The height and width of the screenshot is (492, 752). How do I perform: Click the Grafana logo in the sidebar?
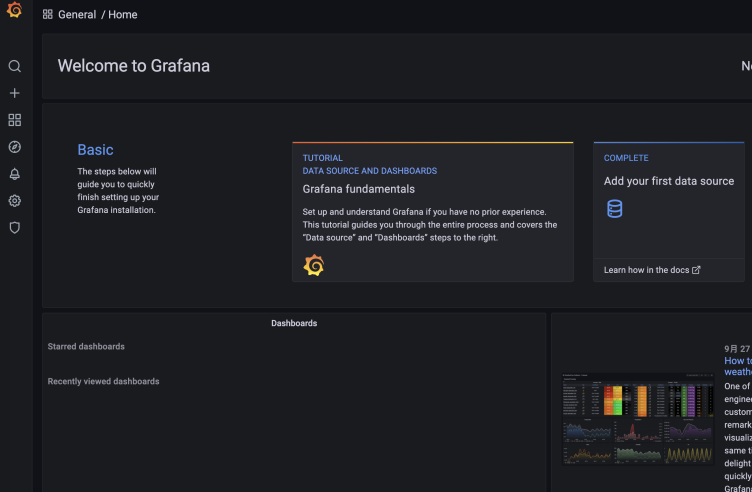(14, 9)
